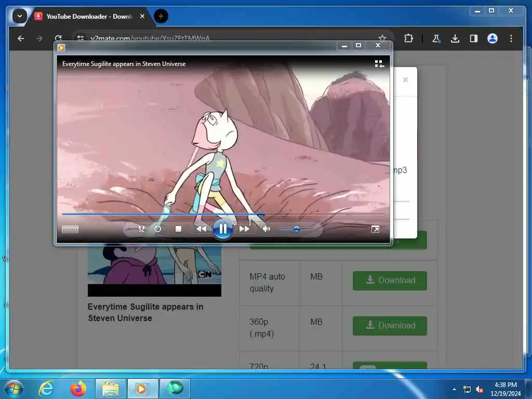Toggle shuffle in the media player
The image size is (532, 399).
coord(141,229)
